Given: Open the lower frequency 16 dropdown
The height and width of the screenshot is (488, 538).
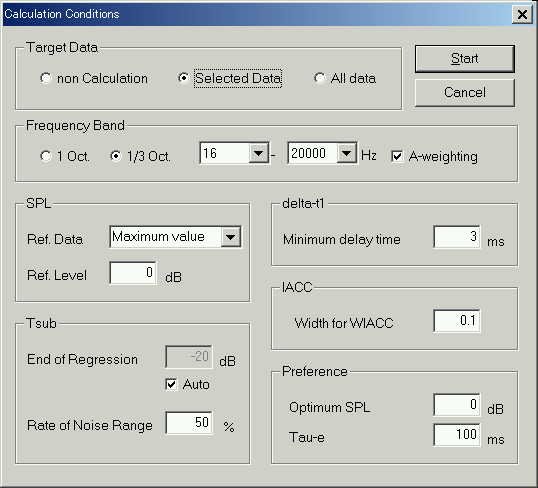Looking at the screenshot, I should 259,153.
